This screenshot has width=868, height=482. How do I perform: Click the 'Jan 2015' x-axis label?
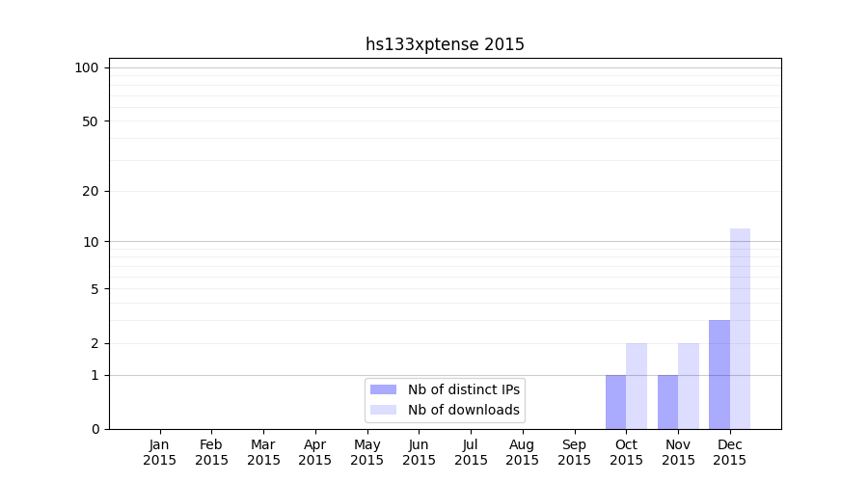(x=160, y=452)
